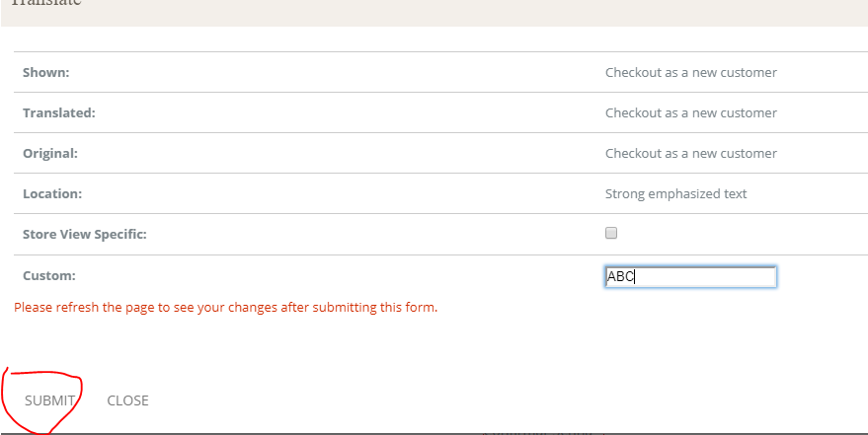The width and height of the screenshot is (868, 435).
Task: Enable the Store View Specific checkbox
Action: coord(611,234)
